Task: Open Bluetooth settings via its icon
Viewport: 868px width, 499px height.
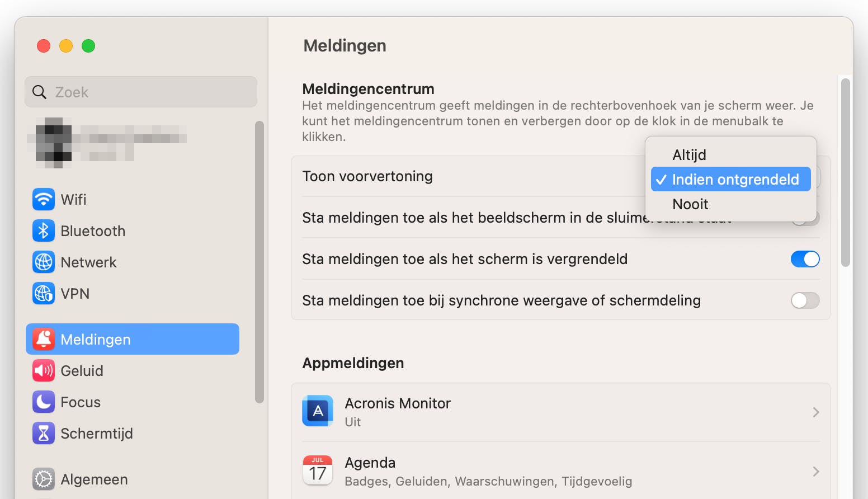Action: [x=44, y=231]
